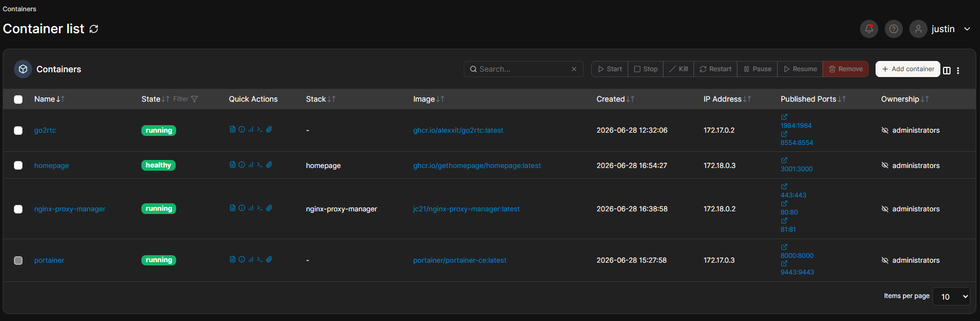The image size is (980, 321).
Task: Inspect the go2rtc container
Action: pyautogui.click(x=242, y=129)
